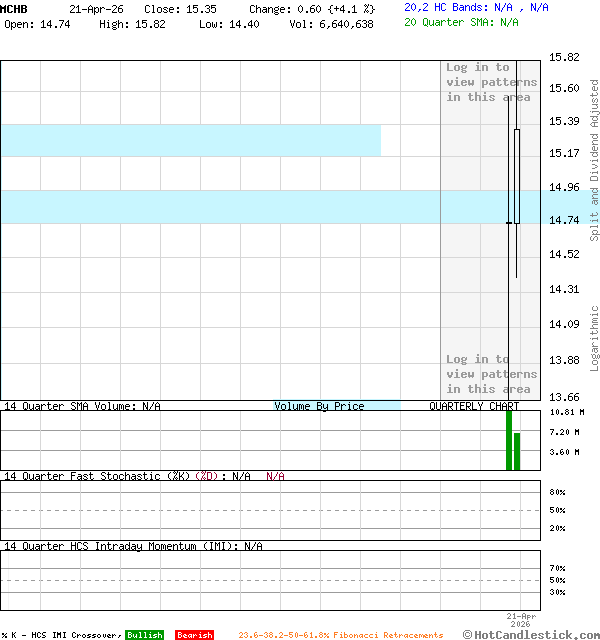Viewport: 600px width, 640px height.
Task: Click the Fibonacci Retracements legend text
Action: [x=340, y=635]
